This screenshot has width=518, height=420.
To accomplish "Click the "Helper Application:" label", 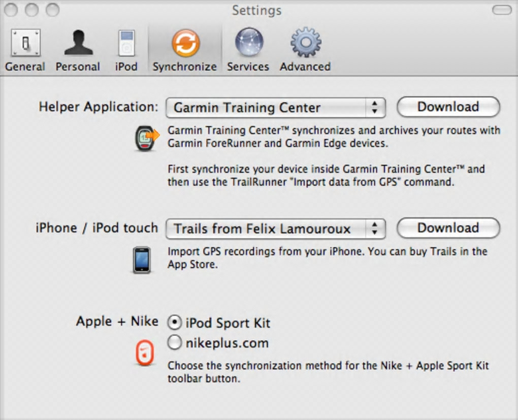I will point(99,107).
